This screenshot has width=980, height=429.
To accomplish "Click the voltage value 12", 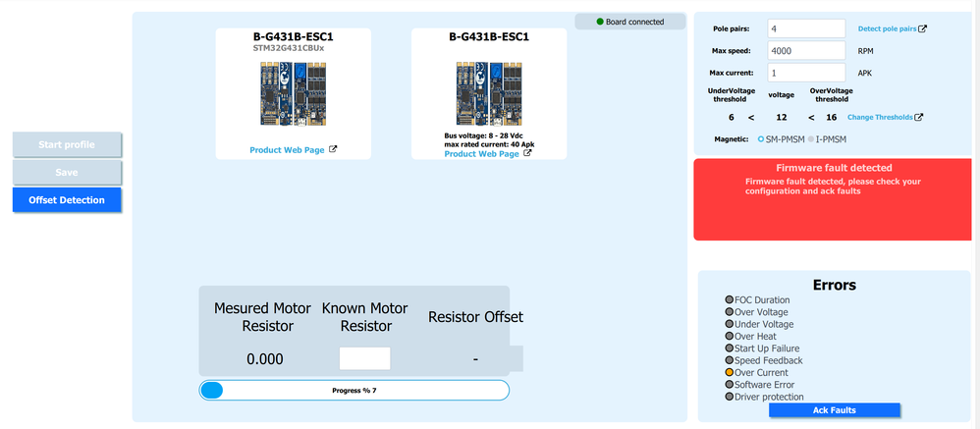I will 782,118.
